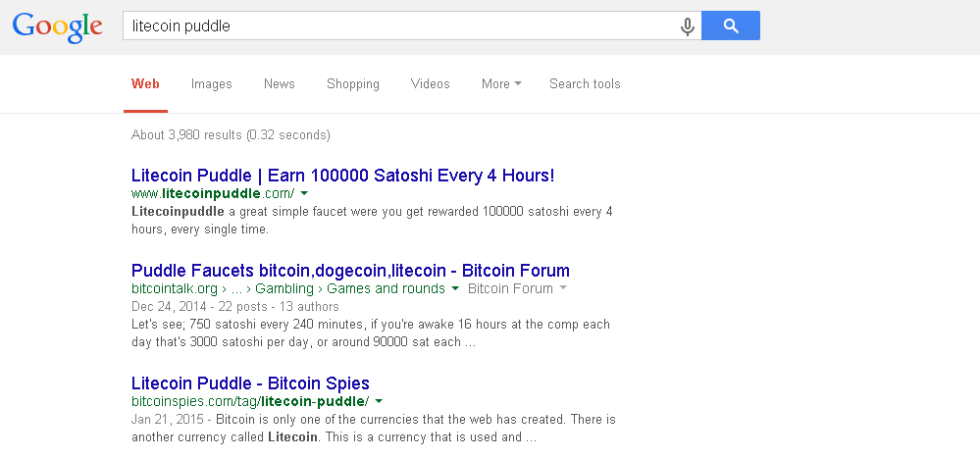This screenshot has height=459, width=980.
Task: Open Litecoin Puddle - Bitcoin Spies result
Action: [250, 382]
